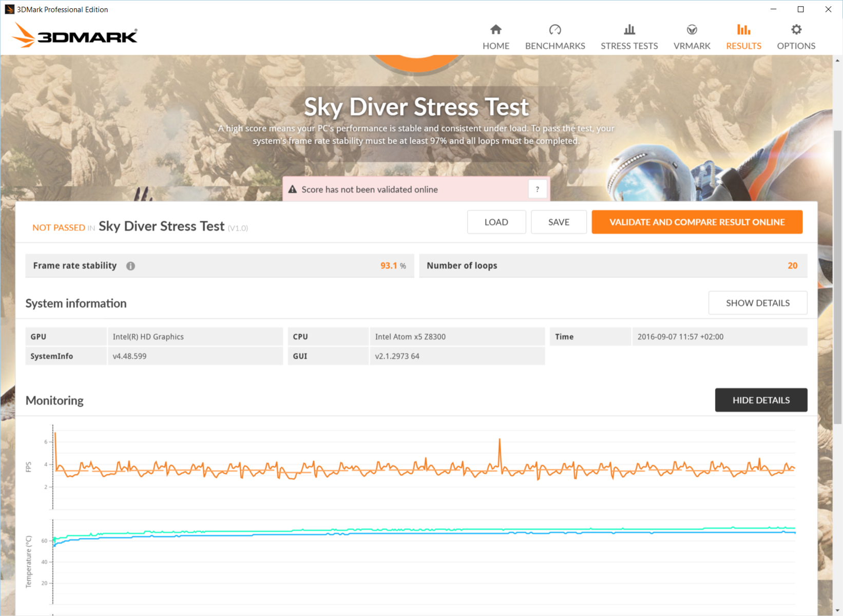Click 'Score has not been validated online' message
The height and width of the screenshot is (616, 843).
click(x=370, y=189)
